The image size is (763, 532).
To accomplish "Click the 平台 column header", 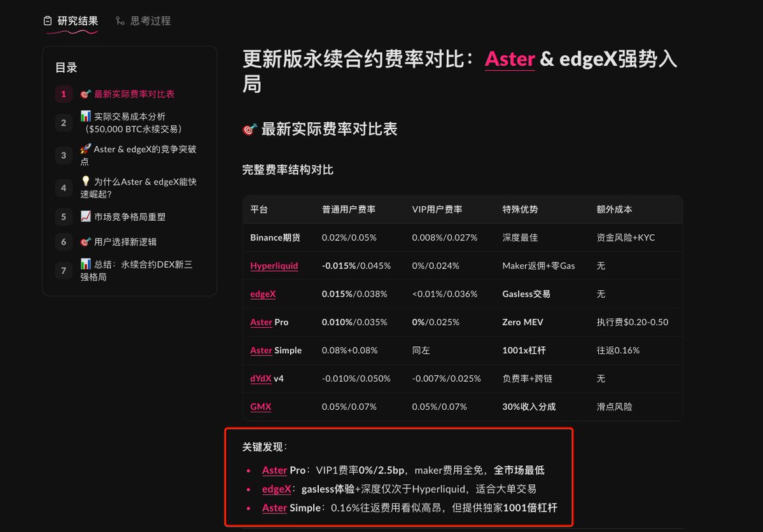I will coord(259,209).
